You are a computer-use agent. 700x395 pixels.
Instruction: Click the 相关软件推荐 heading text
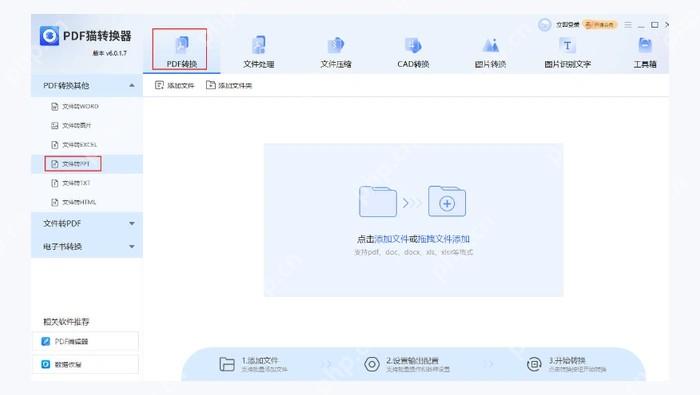click(x=66, y=322)
